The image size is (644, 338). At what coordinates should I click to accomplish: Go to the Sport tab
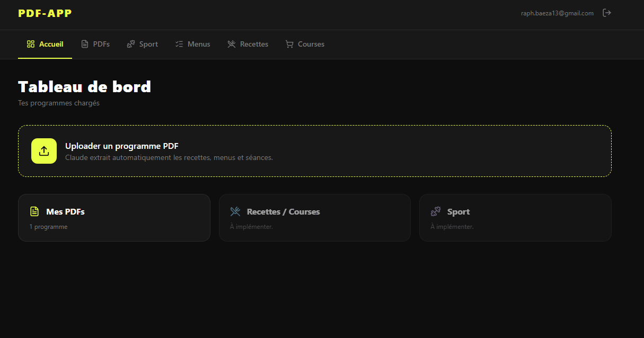(143, 44)
